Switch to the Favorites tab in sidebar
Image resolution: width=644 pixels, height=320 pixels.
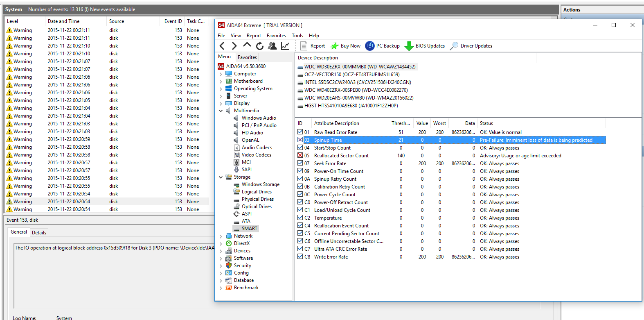click(247, 57)
